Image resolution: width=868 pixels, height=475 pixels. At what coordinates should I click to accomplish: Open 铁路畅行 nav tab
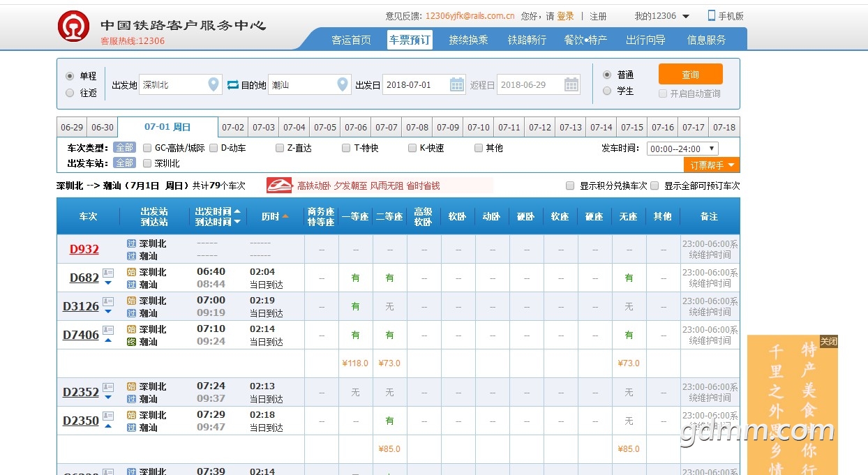[x=527, y=40]
